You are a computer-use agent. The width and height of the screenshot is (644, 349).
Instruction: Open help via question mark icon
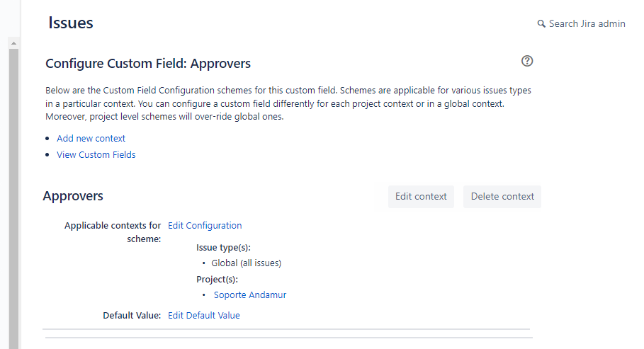[x=527, y=61]
